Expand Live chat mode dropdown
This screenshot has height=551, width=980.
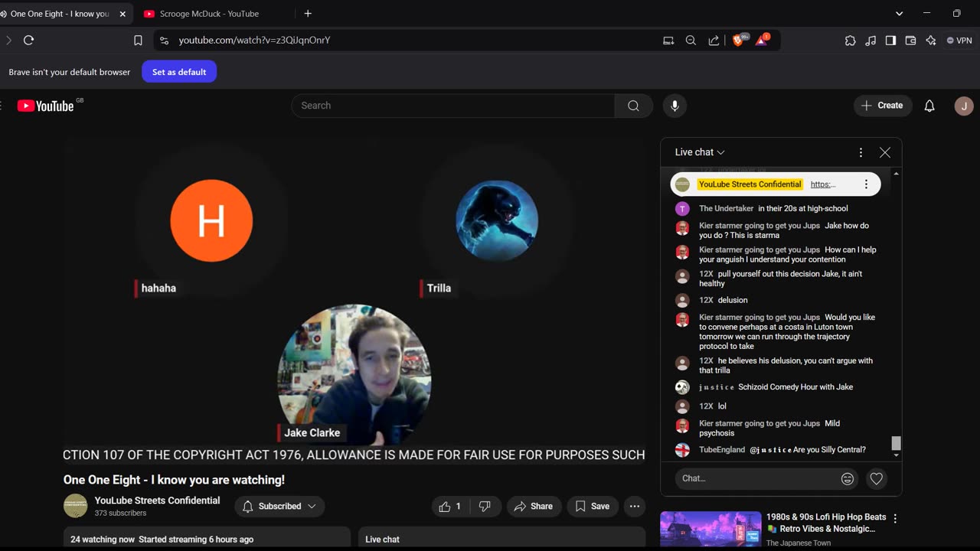[700, 152]
